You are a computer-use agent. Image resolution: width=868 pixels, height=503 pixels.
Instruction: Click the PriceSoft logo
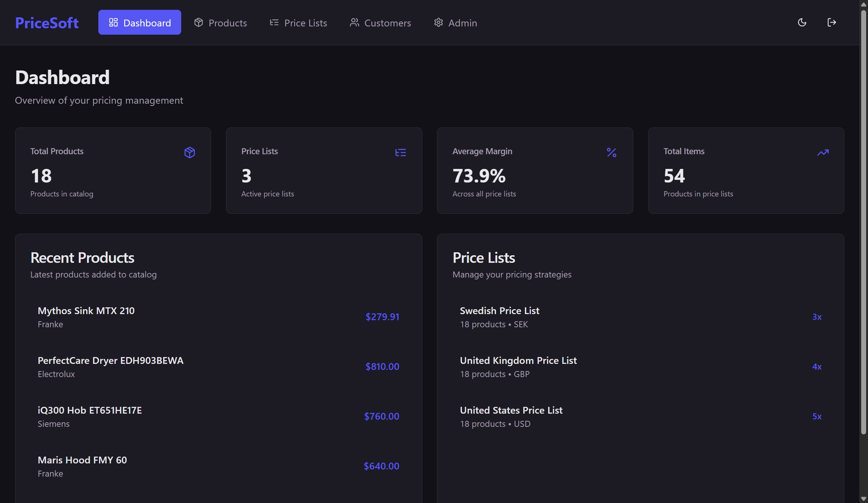(47, 23)
